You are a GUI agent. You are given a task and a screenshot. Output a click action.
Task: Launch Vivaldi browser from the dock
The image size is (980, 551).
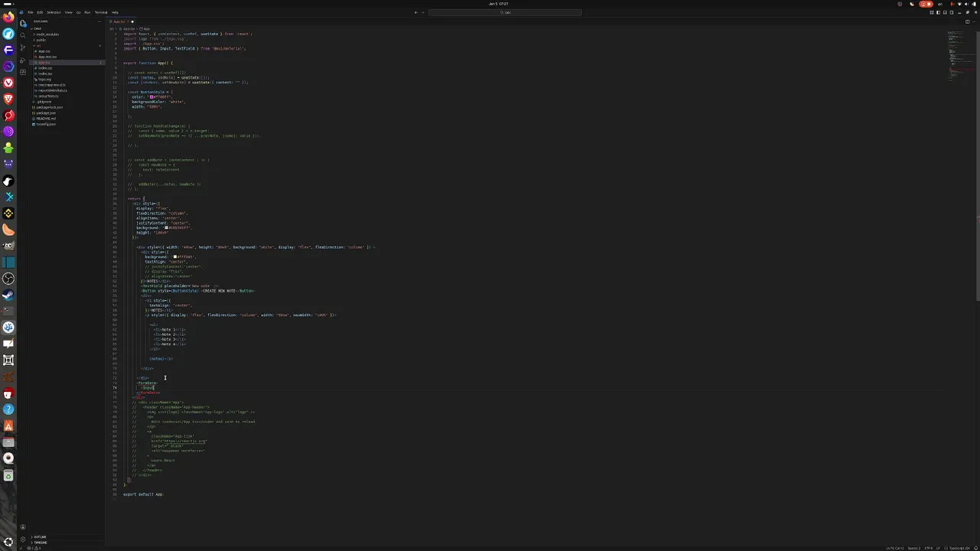pos(8,83)
